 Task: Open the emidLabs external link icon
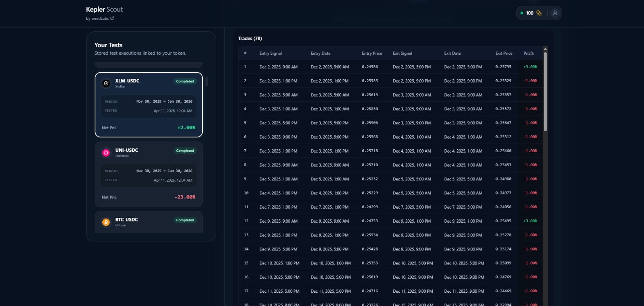point(112,18)
